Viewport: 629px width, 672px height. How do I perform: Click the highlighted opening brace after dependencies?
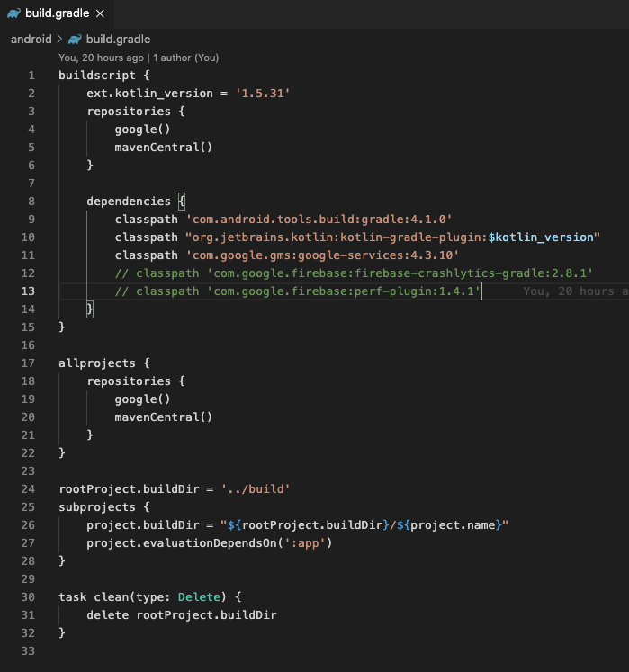(x=182, y=202)
